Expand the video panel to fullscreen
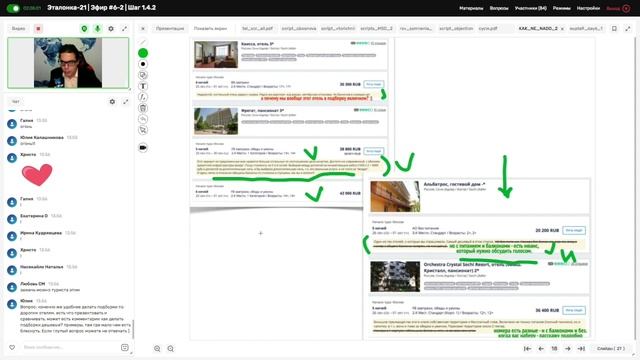Viewport: 640px width, 360px height. (124, 29)
